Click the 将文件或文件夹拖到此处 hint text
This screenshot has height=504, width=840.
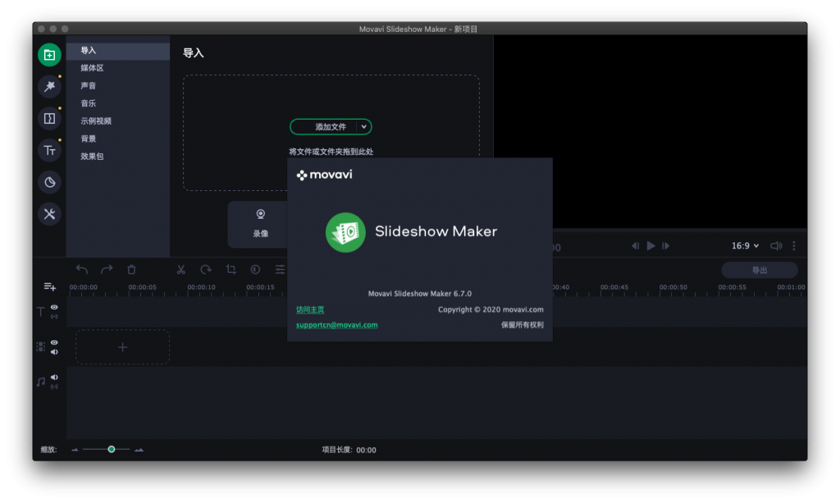coord(331,152)
